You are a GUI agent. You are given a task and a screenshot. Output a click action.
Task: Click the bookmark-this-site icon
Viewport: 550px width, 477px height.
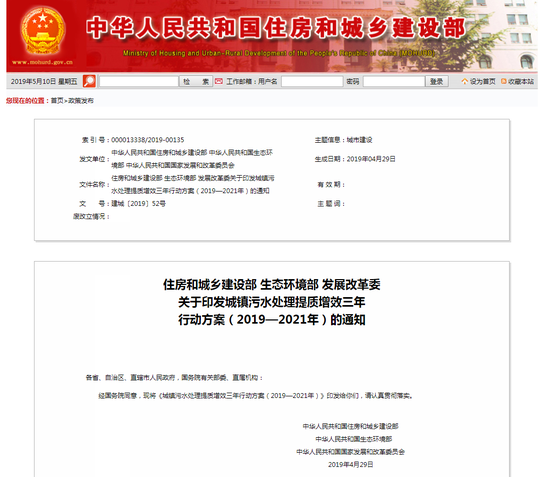click(504, 81)
